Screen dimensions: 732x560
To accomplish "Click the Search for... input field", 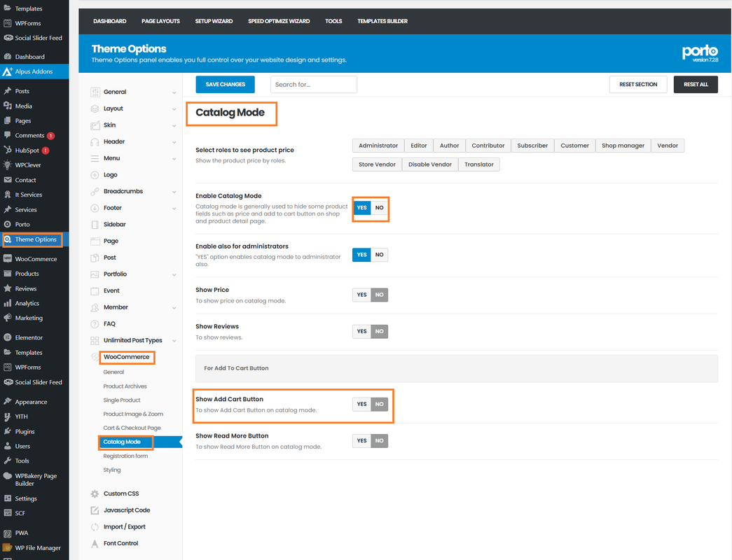I will (314, 85).
